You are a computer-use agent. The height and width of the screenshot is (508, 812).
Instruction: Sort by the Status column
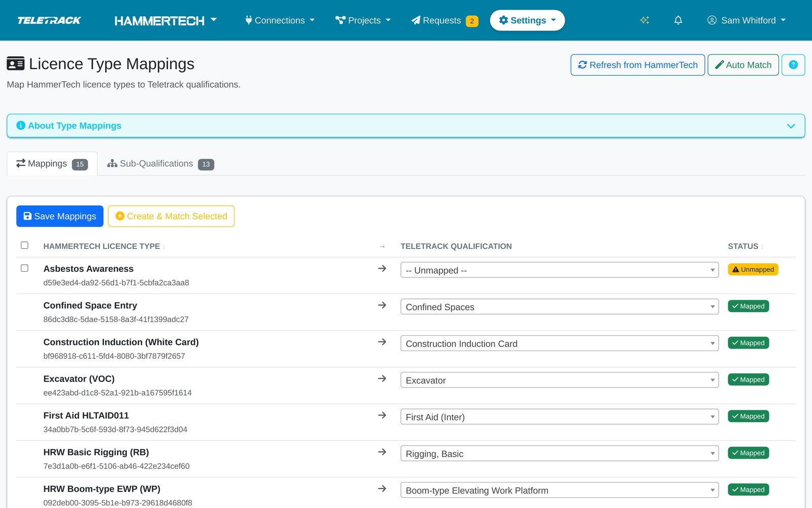tap(746, 246)
